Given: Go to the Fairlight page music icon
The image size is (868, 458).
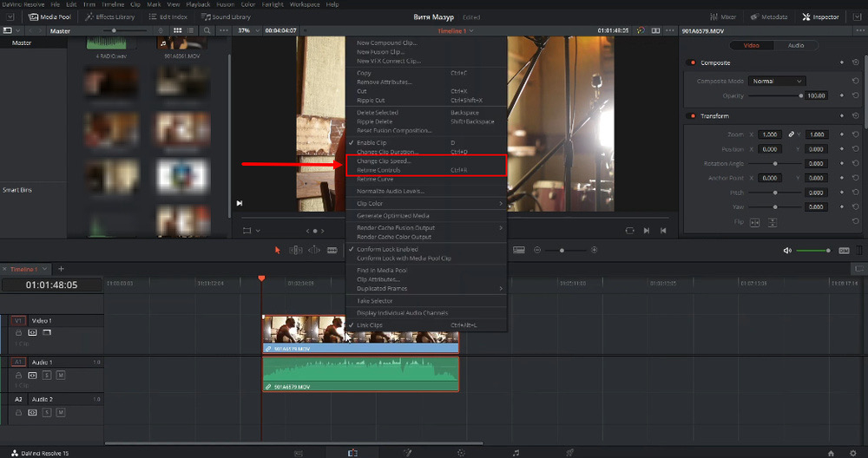Looking at the screenshot, I should click(516, 453).
